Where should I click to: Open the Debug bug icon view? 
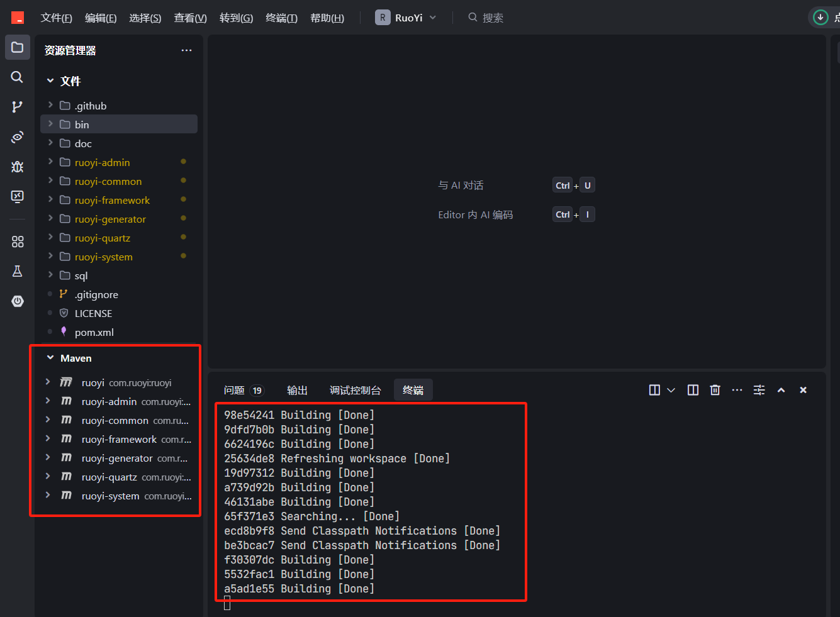pyautogui.click(x=17, y=167)
